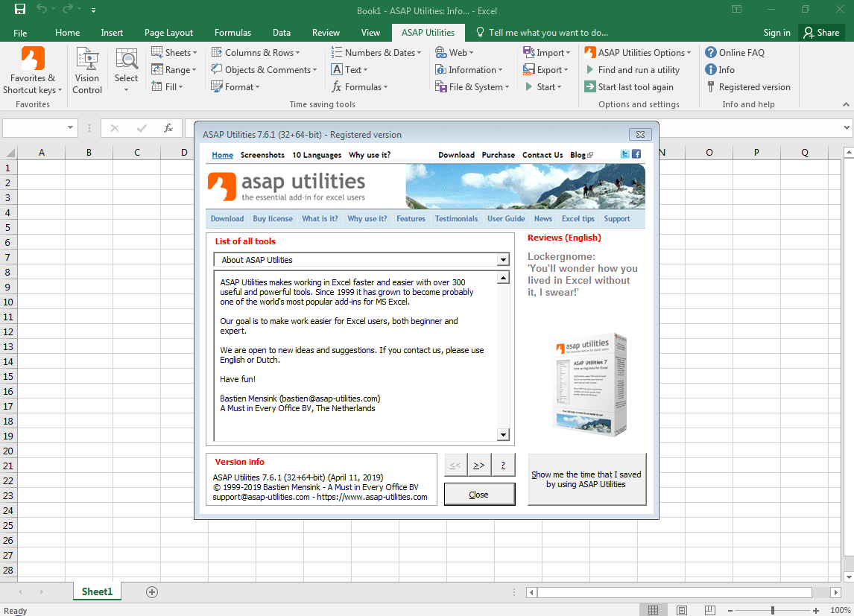854x616 pixels.
Task: Open the Export tools menu
Action: point(545,70)
